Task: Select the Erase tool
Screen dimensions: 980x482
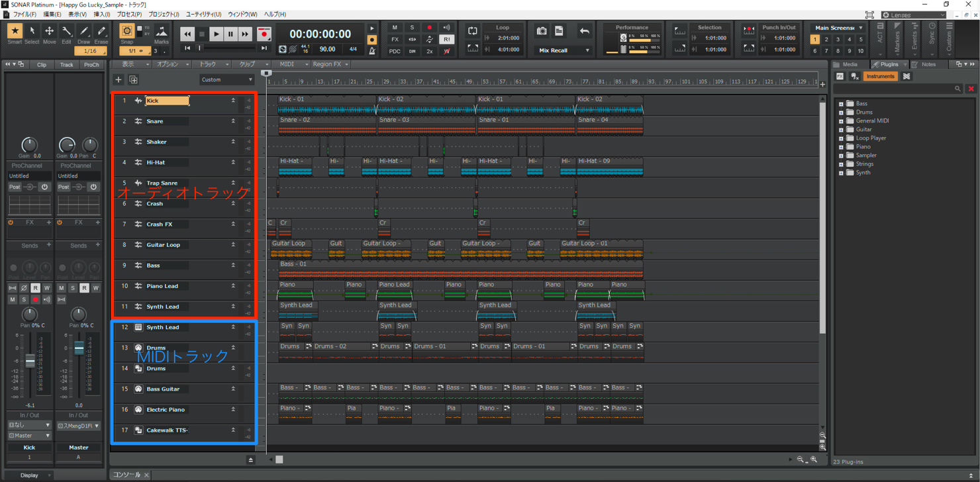Action: coord(101,31)
